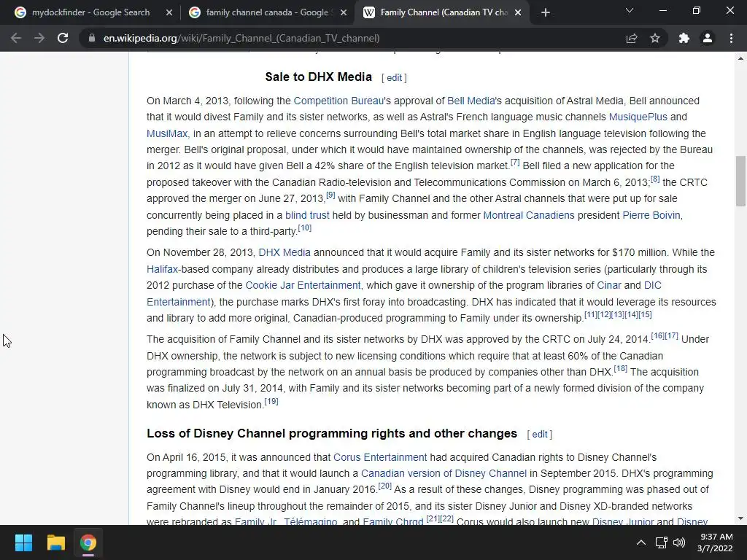Screen dimensions: 747x560
Task: Open the volume speaker icon
Action: pyautogui.click(x=679, y=542)
